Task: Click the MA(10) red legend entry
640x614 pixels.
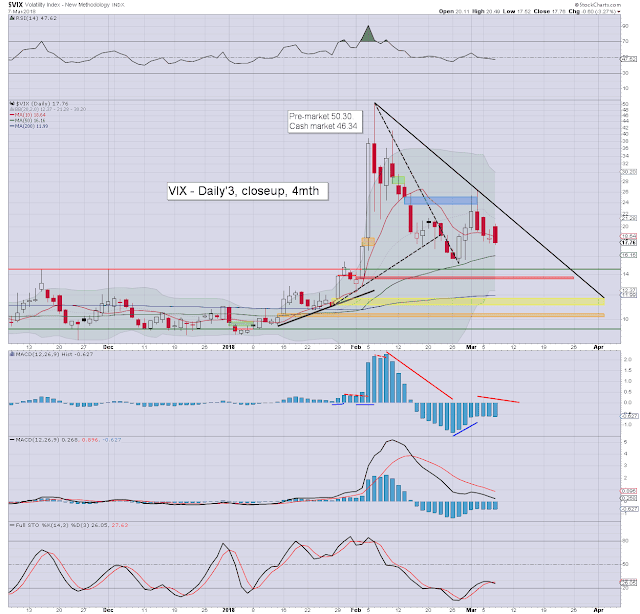Action: (29, 115)
